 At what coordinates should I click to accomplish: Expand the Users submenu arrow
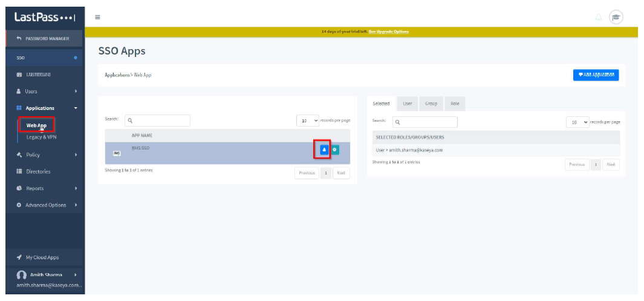click(76, 91)
